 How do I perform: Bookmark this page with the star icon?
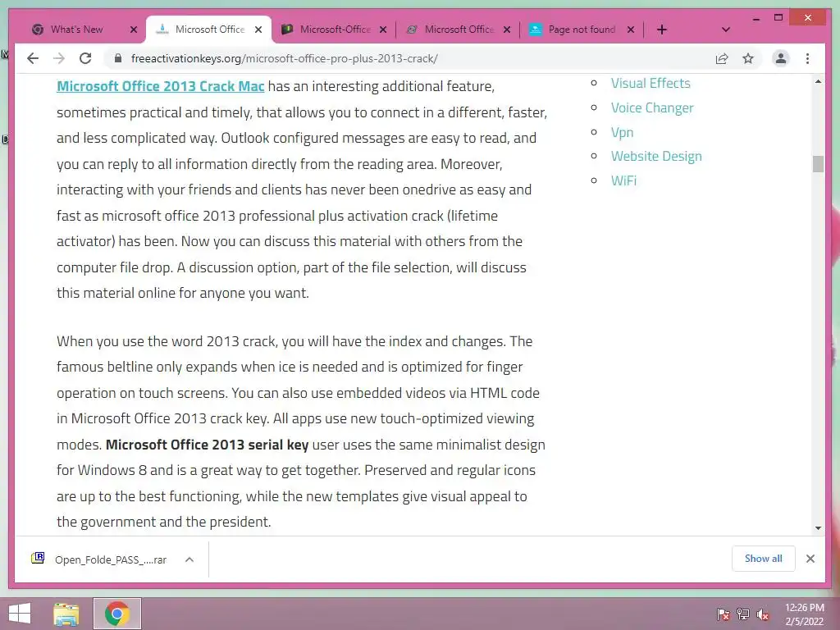point(748,58)
